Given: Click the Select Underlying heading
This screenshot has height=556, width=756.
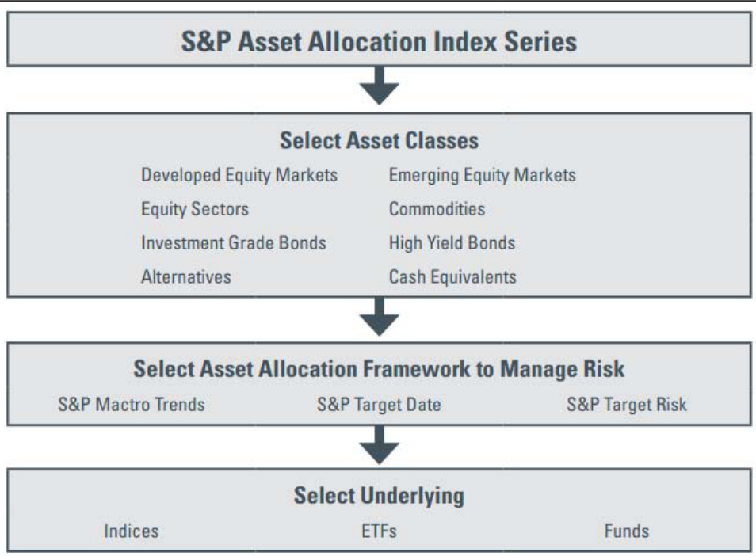Looking at the screenshot, I should pyautogui.click(x=379, y=496).
